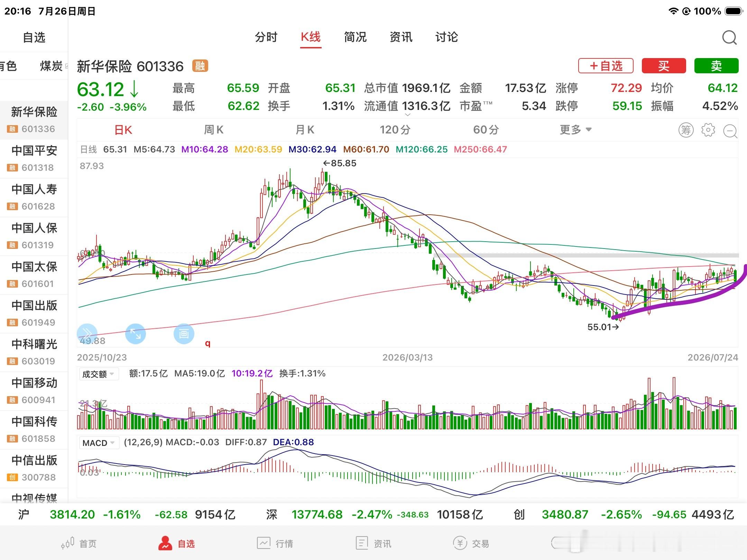Image resolution: width=747 pixels, height=560 pixels.
Task: Tap the blue fullscreen expand button
Action: tap(135, 334)
